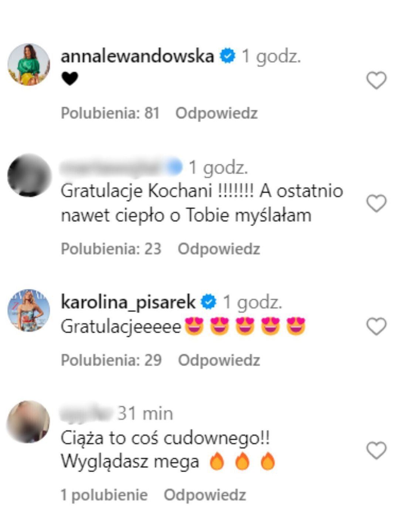
Task: Like the 'Ciąża to coś cudownego' comment heart
Action: 376,450
